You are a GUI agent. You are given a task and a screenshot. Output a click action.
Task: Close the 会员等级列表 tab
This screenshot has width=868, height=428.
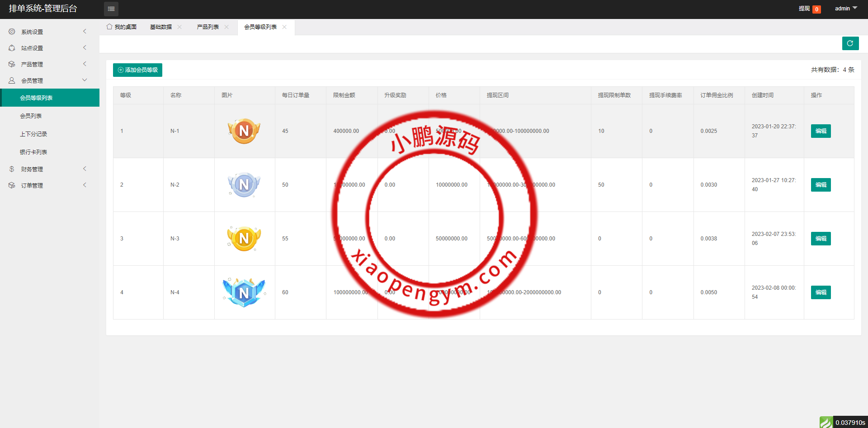284,27
